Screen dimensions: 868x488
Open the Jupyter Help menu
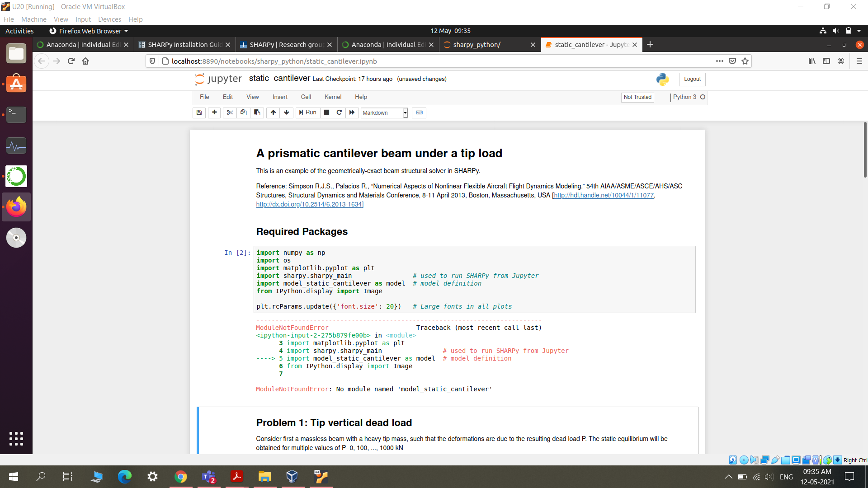[361, 97]
